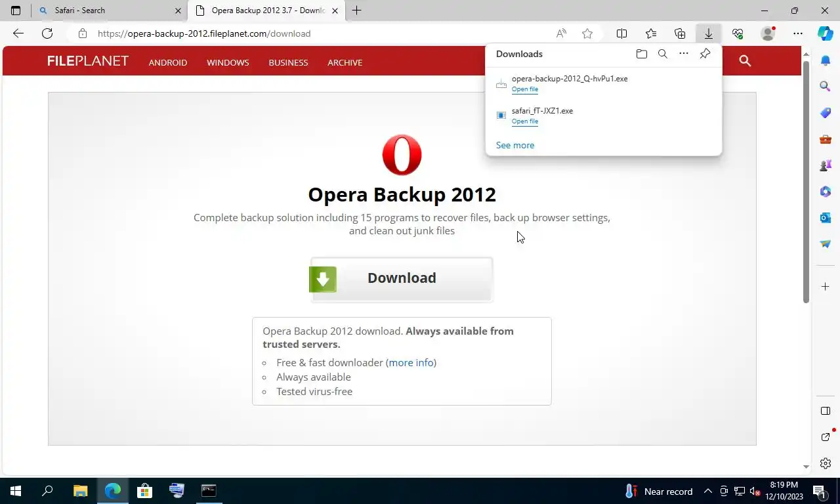
Task: Open sidebar settings gear icon
Action: pos(826,463)
